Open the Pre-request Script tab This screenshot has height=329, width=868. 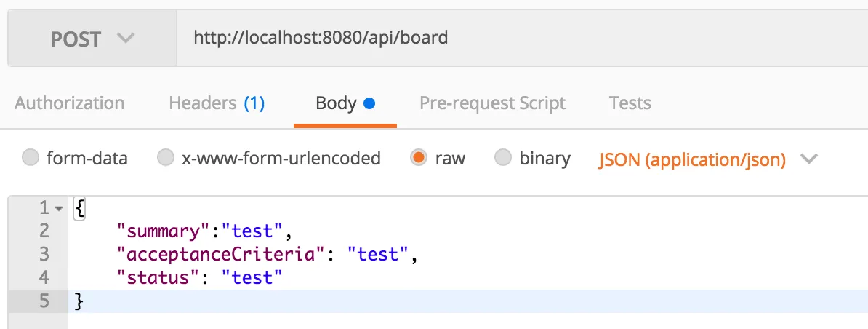pos(492,103)
